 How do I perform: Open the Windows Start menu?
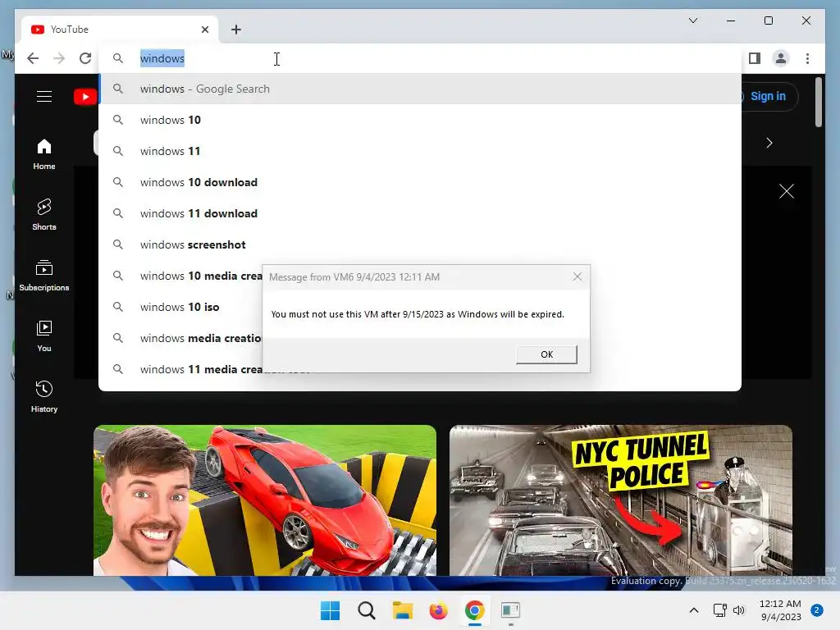pos(330,610)
